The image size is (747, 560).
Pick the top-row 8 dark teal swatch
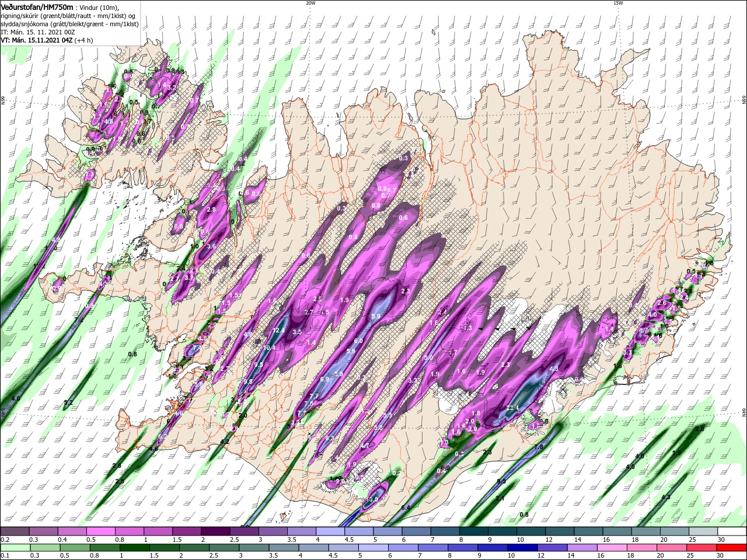point(473,531)
